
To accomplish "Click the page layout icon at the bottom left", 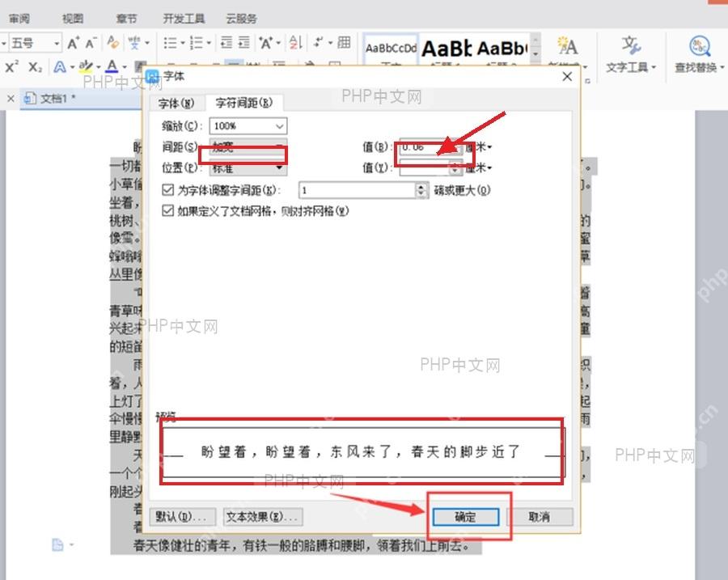I will coord(57,544).
